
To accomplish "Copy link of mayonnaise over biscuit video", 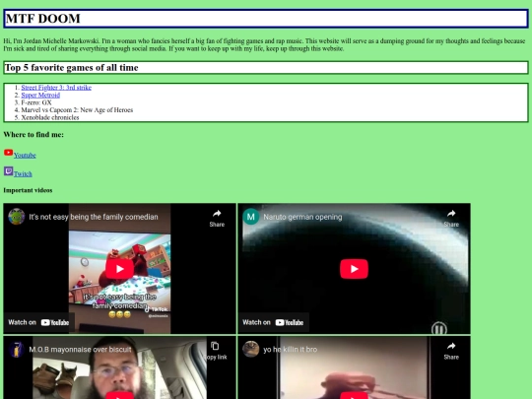I will point(216,351).
